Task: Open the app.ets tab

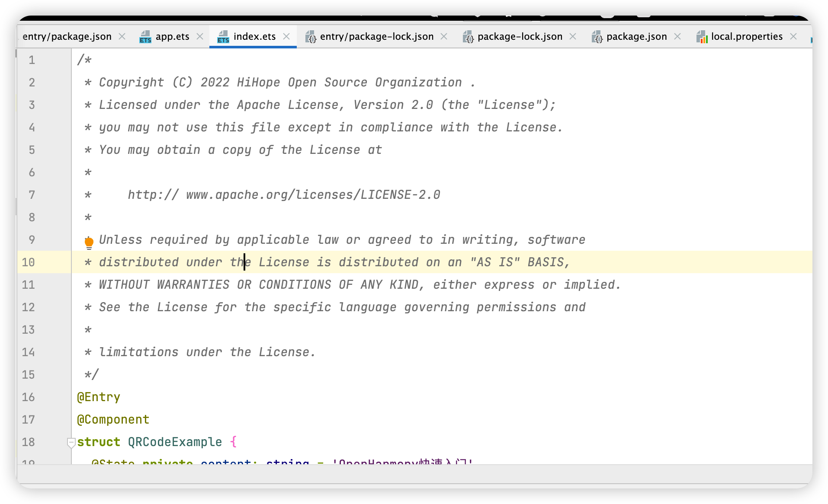Action: coord(172,37)
